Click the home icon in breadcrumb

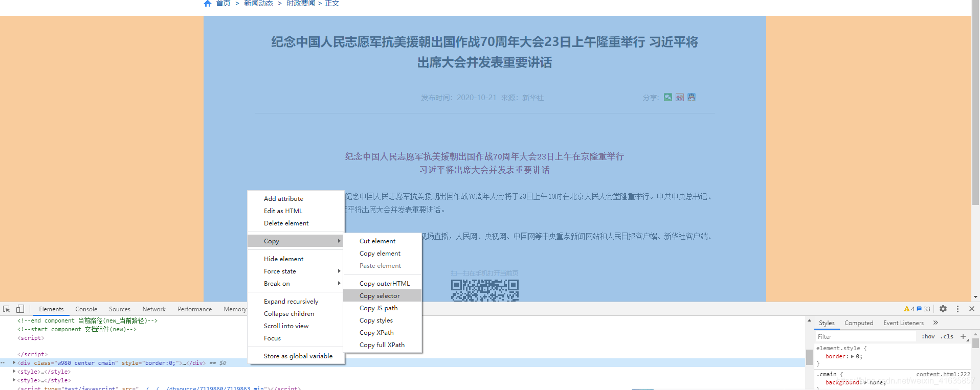(207, 3)
